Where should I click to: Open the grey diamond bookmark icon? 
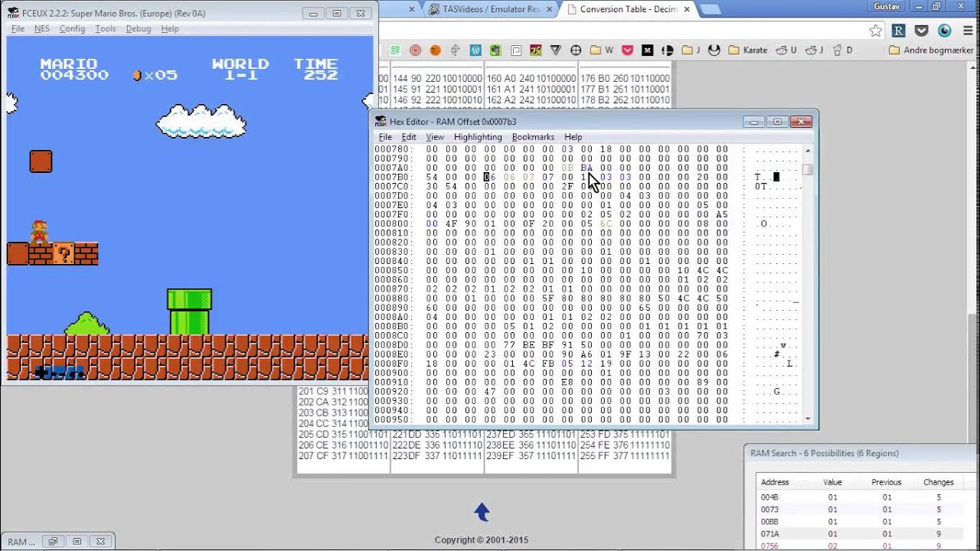(x=455, y=51)
